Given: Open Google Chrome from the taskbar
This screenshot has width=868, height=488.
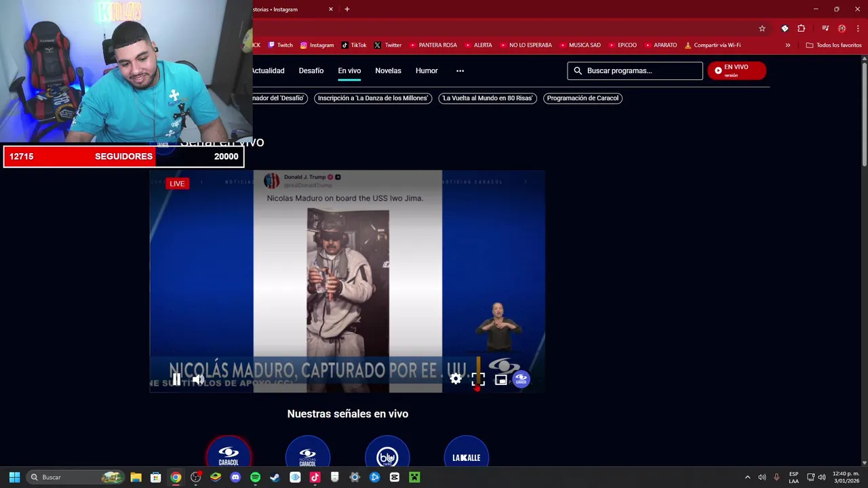Looking at the screenshot, I should 176,477.
